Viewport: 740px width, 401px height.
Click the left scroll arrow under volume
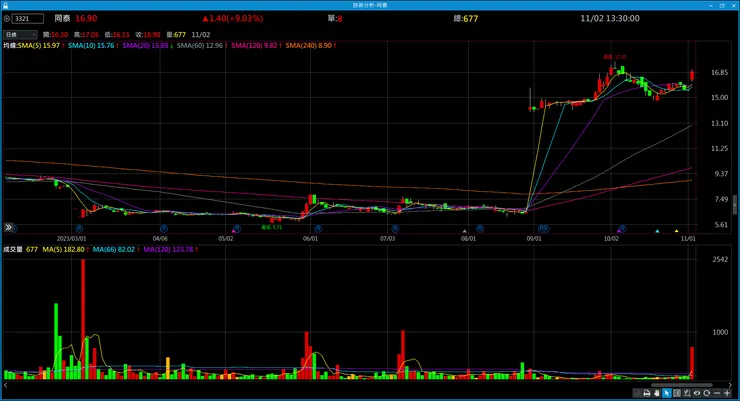click(x=6, y=385)
